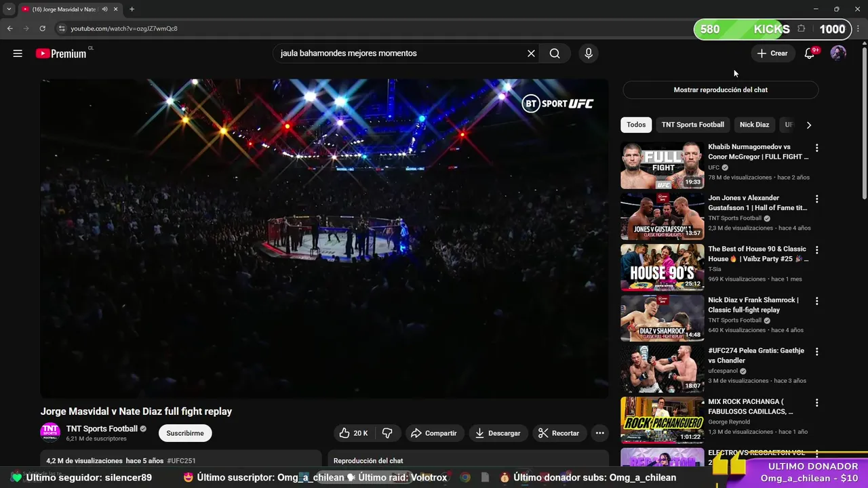The image size is (868, 488).
Task: Click ufcespanol channel name
Action: 724,371
